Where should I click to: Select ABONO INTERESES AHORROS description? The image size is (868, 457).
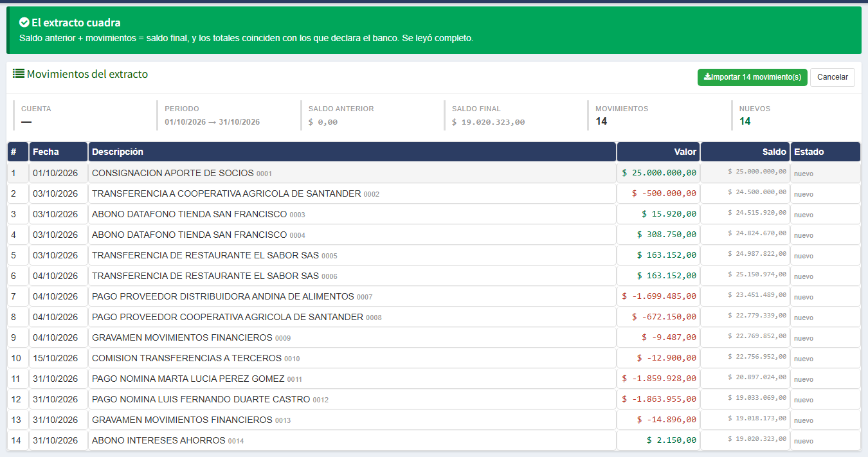[159, 440]
